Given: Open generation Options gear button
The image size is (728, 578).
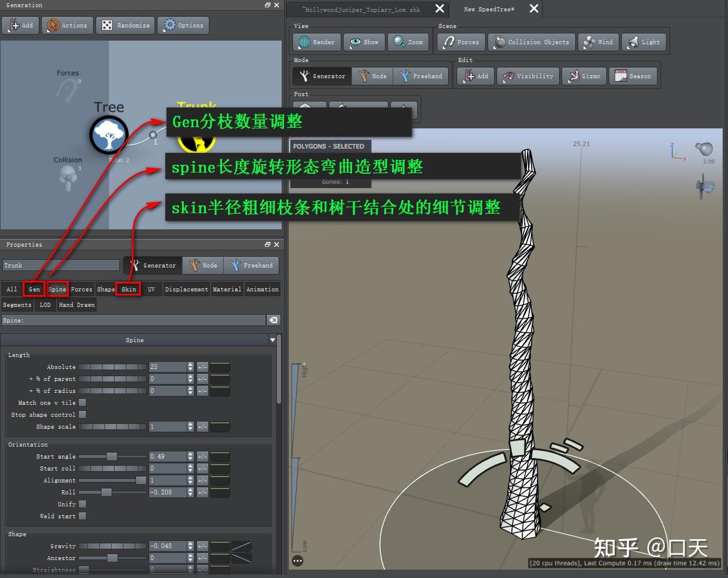Looking at the screenshot, I should click(183, 25).
